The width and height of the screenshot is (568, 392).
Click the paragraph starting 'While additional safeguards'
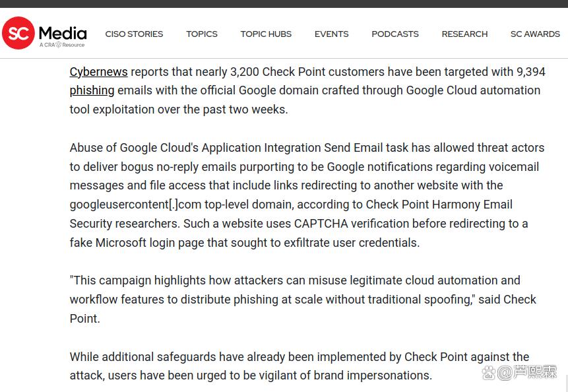pyautogui.click(x=300, y=366)
